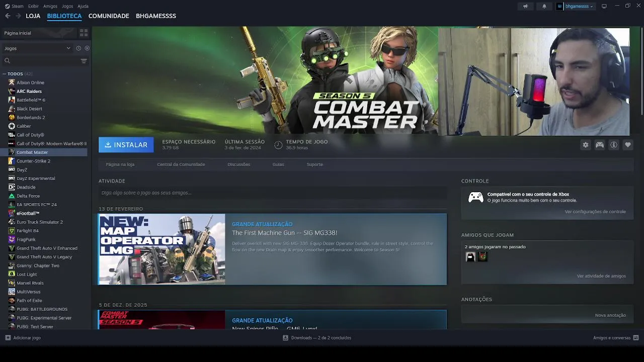Click first friend avatar in Amigos que jogam

(x=470, y=257)
